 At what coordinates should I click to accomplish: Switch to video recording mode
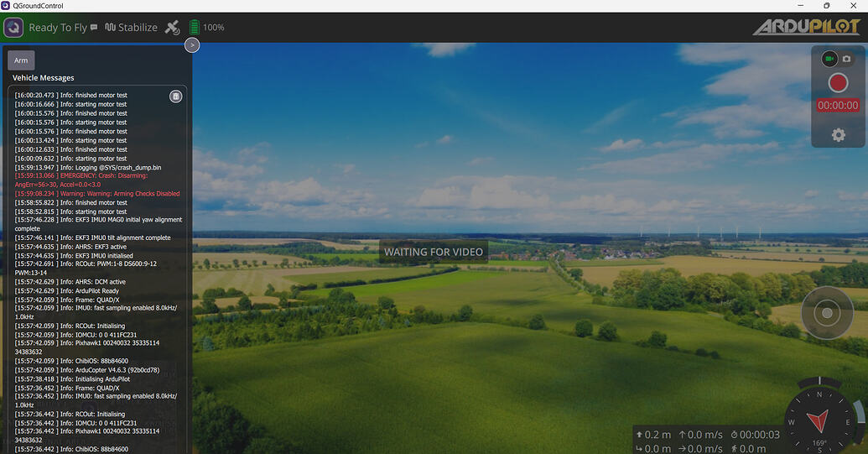829,58
